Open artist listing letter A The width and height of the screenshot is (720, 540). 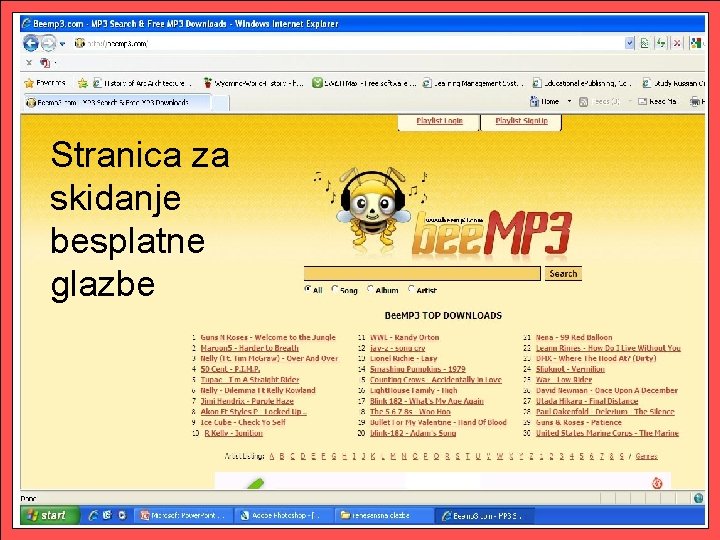(272, 456)
